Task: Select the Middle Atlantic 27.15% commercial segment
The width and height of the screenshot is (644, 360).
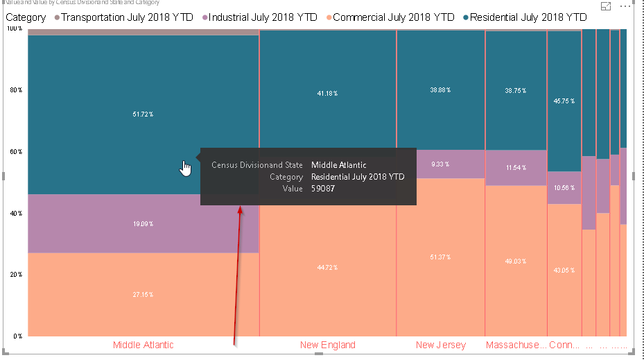Action: coord(143,295)
